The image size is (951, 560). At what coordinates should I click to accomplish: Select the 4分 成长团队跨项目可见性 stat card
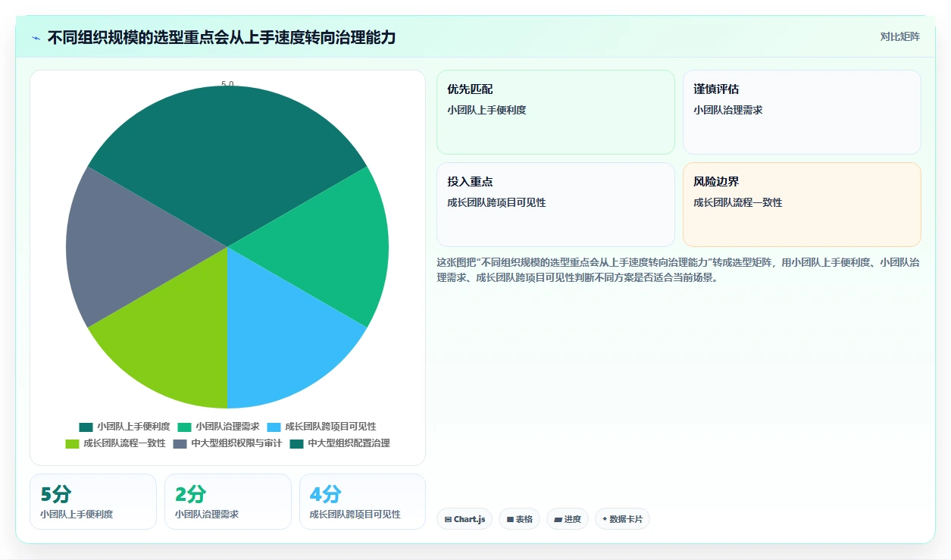pos(362,502)
